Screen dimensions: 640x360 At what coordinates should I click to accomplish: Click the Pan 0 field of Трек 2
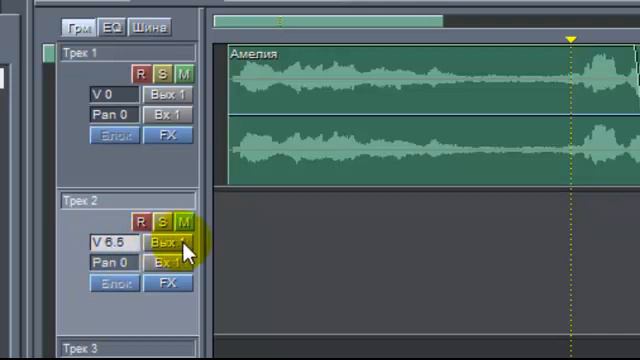pyautogui.click(x=115, y=262)
